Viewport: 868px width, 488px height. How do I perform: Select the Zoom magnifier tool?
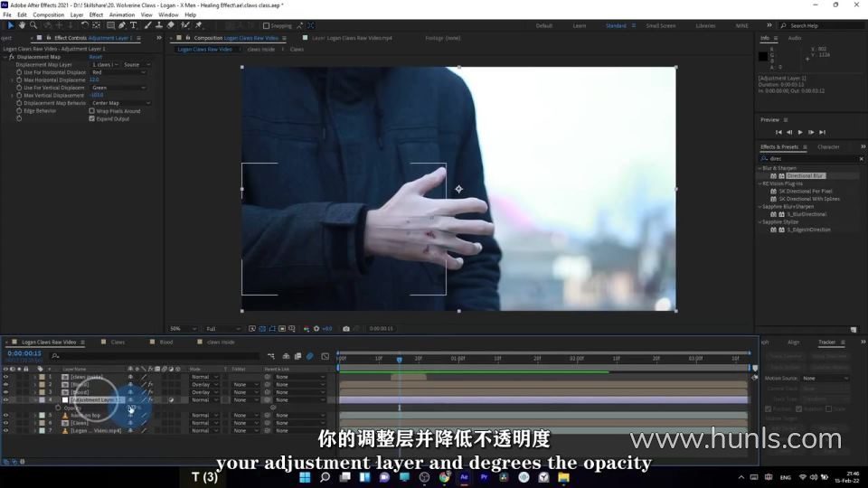pos(33,25)
